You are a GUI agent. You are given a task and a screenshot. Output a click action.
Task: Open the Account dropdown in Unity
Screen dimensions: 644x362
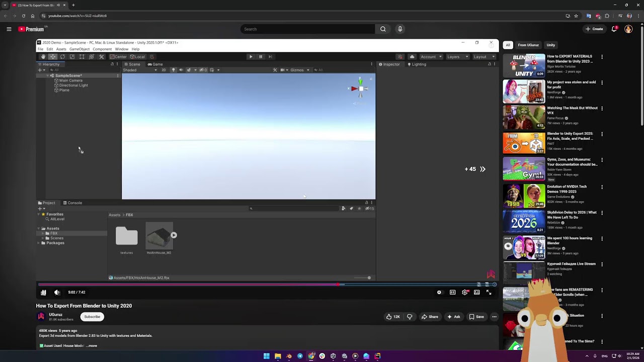click(431, 57)
